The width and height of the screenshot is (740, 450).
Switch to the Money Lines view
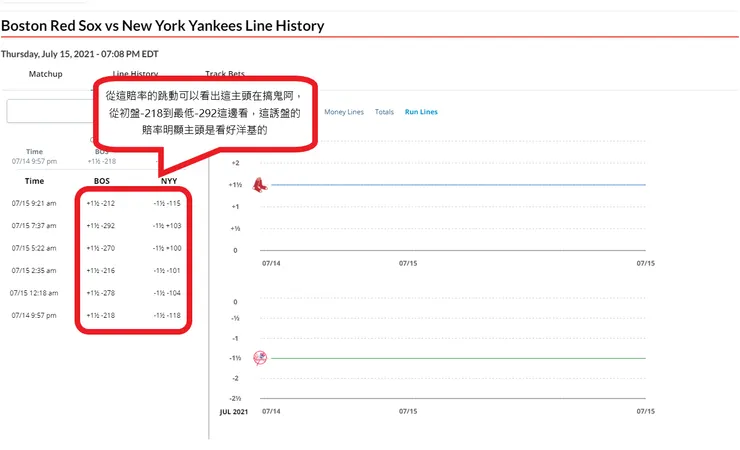pos(344,112)
